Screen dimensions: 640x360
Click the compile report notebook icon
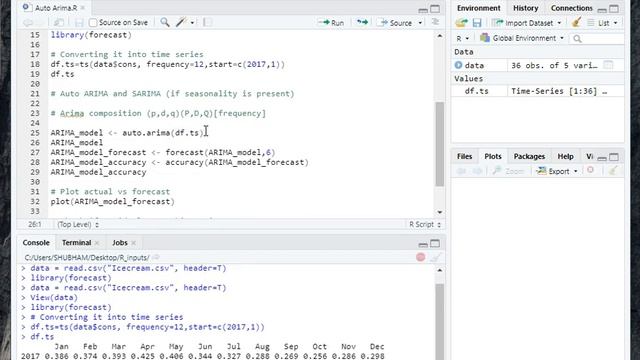207,22
